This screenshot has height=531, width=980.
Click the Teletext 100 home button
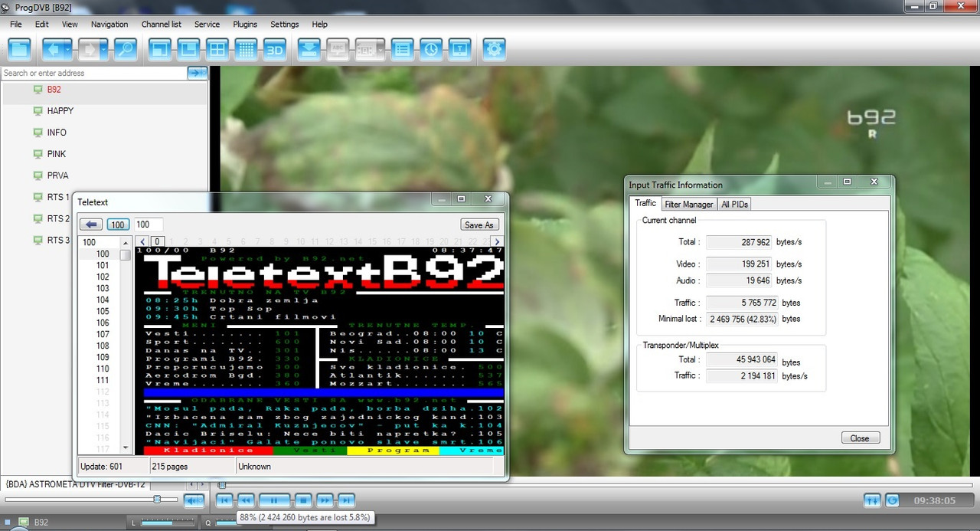point(117,225)
